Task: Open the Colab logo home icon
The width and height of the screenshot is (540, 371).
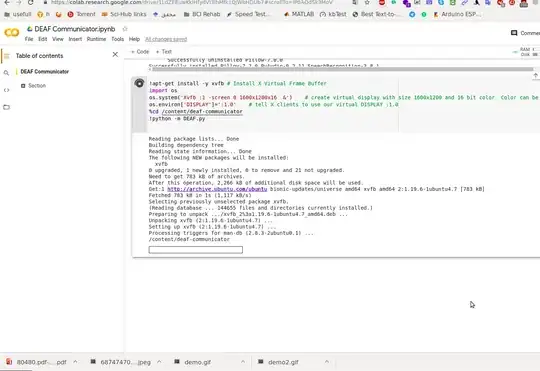Action: (x=11, y=33)
